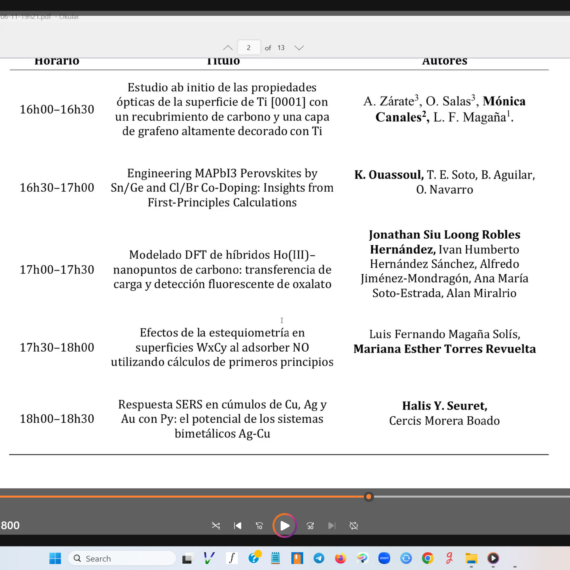
Task: Click author 'Cercis Morera Boado'
Action: click(x=444, y=421)
